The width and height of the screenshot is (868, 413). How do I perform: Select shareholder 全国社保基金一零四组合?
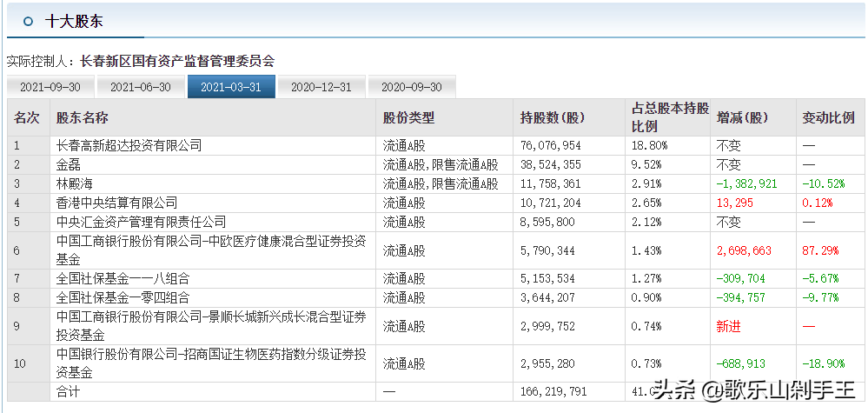pos(123,298)
